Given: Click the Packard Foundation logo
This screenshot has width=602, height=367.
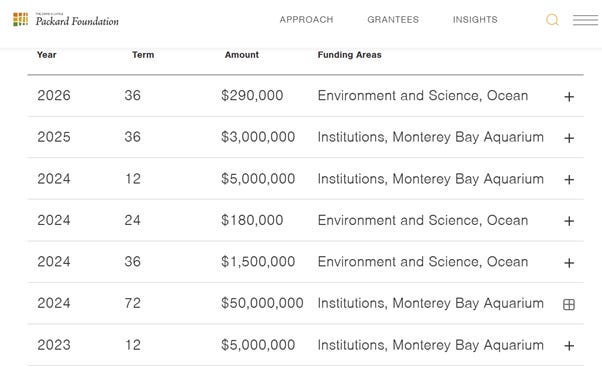Looking at the screenshot, I should click(x=66, y=20).
